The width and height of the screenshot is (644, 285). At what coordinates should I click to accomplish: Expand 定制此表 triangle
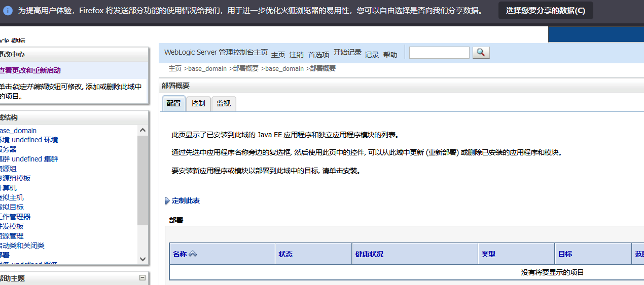coord(167,201)
